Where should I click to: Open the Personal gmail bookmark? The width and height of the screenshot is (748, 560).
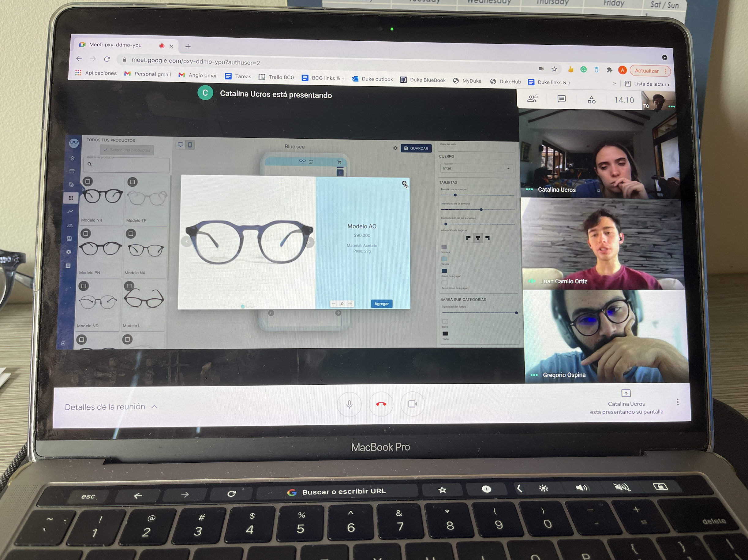pyautogui.click(x=148, y=74)
